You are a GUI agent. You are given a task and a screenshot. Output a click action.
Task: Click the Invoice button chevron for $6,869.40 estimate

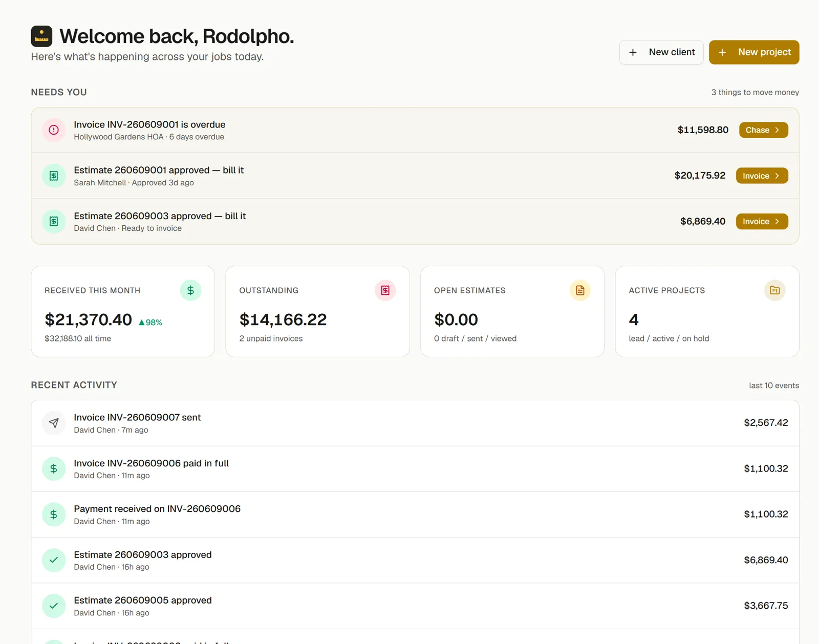777,222
